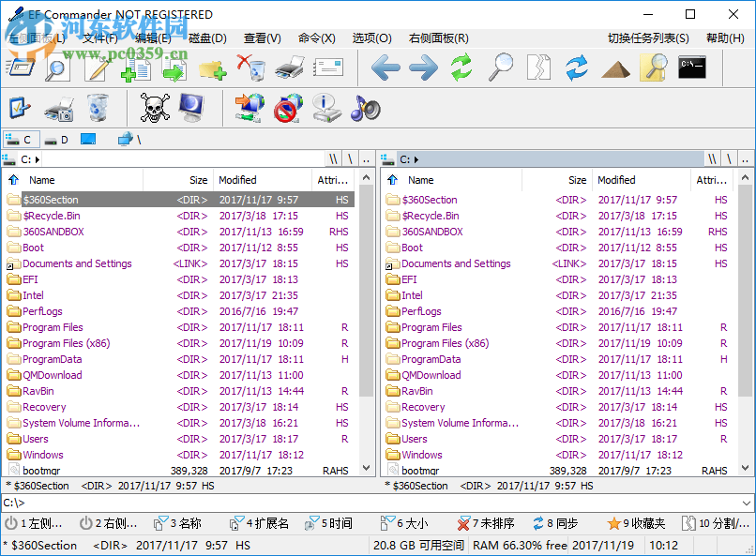This screenshot has height=556, width=756.
Task: Navigate back with the blue left arrow icon
Action: (389, 68)
